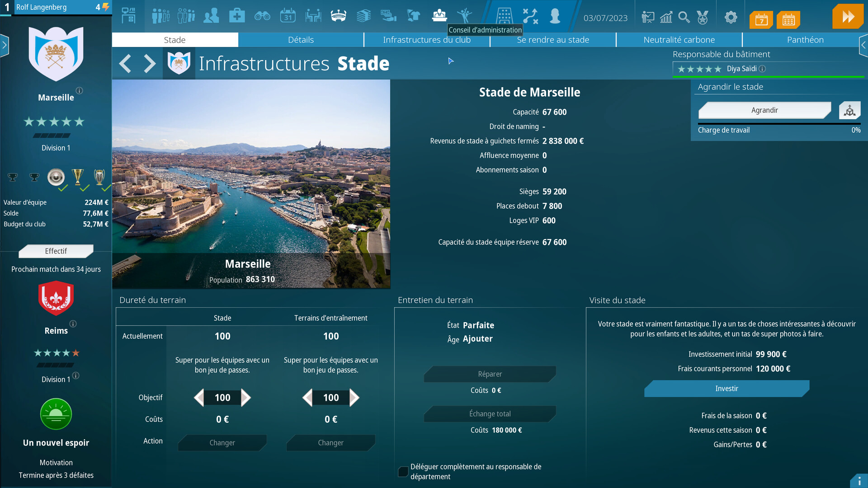
Task: Open the stadium infrastructure icon
Action: [338, 16]
